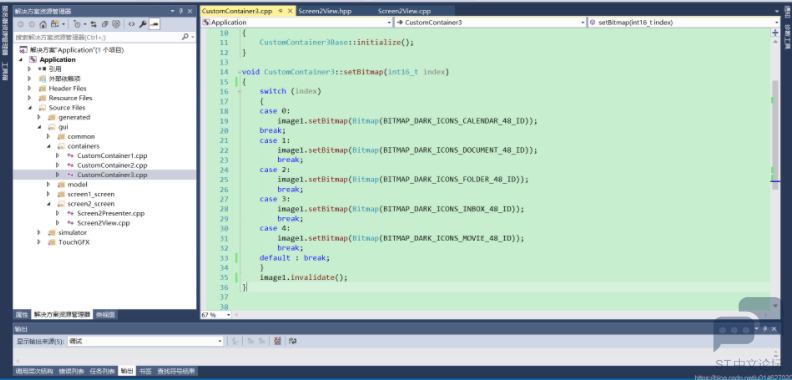The width and height of the screenshot is (792, 380).
Task: Switch to Screen2View.cpp editor tab
Action: (x=405, y=11)
